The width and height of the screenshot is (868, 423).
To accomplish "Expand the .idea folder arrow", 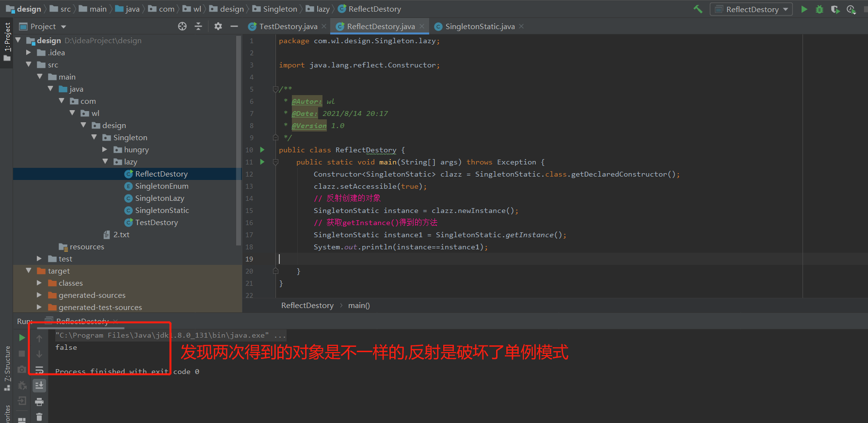I will tap(29, 52).
